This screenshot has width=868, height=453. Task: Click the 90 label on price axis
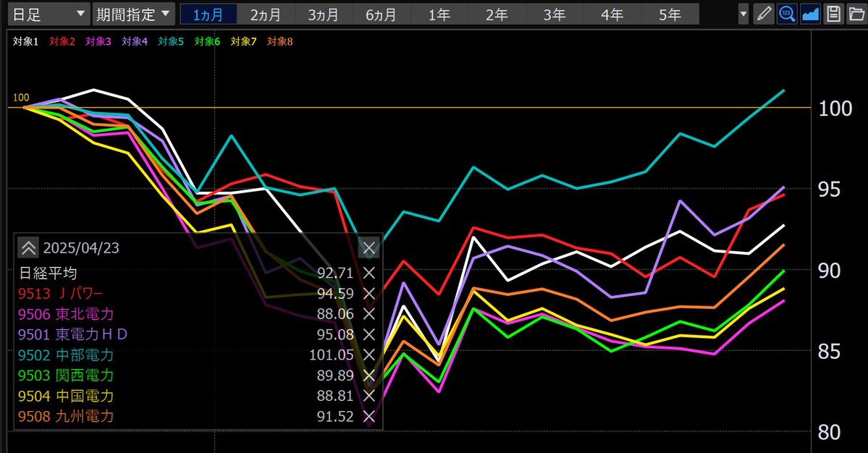click(x=829, y=271)
